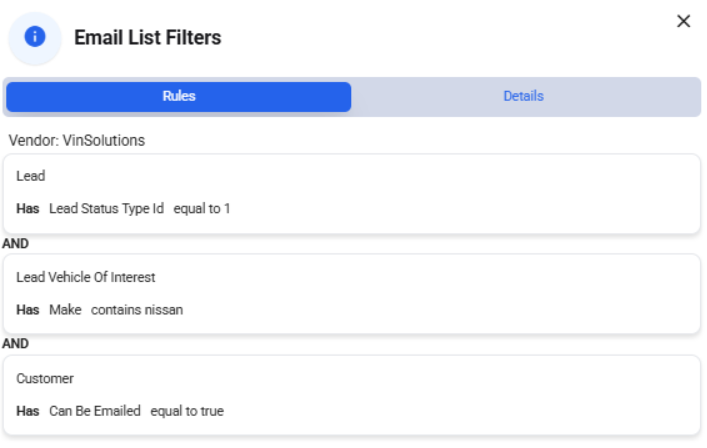This screenshot has width=707, height=448.
Task: Click the second AND operator label
Action: point(15,344)
